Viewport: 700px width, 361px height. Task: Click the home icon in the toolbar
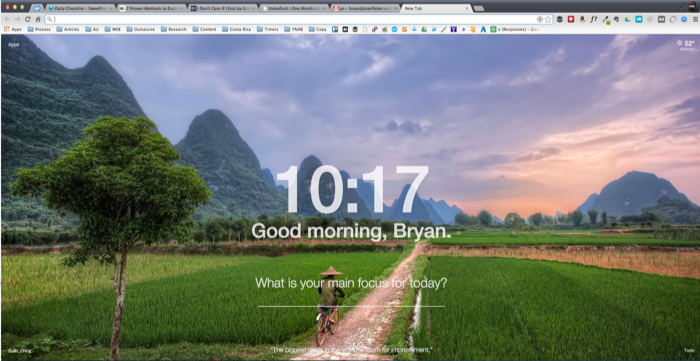pyautogui.click(x=38, y=19)
